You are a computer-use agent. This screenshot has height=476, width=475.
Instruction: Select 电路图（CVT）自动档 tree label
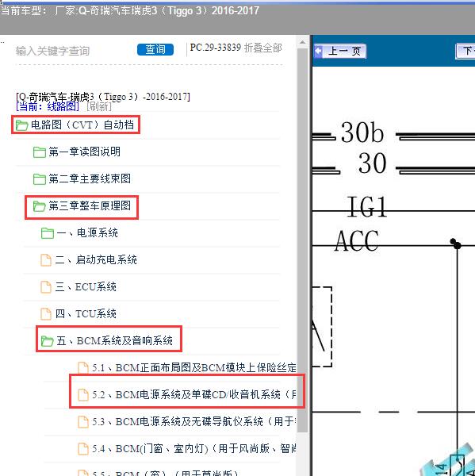tap(82, 125)
